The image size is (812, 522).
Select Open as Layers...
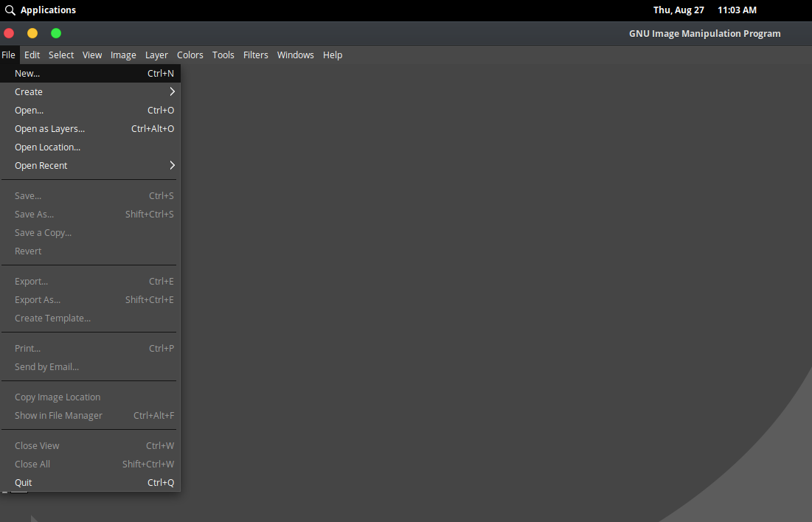pos(90,129)
